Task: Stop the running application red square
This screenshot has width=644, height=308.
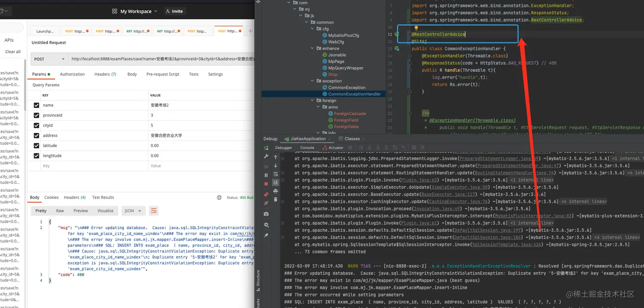Action: pos(266,184)
